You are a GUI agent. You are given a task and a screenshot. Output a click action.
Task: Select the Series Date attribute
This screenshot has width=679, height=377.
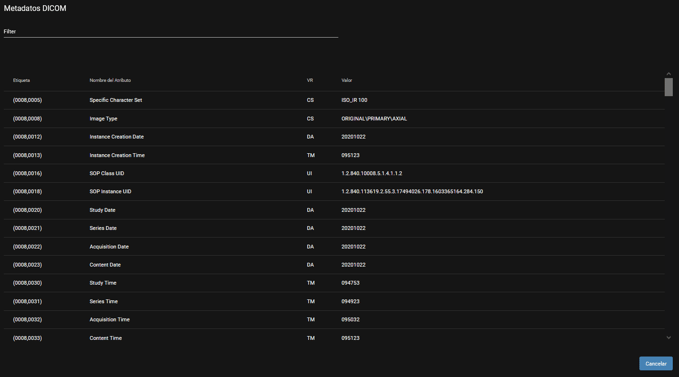pos(103,229)
